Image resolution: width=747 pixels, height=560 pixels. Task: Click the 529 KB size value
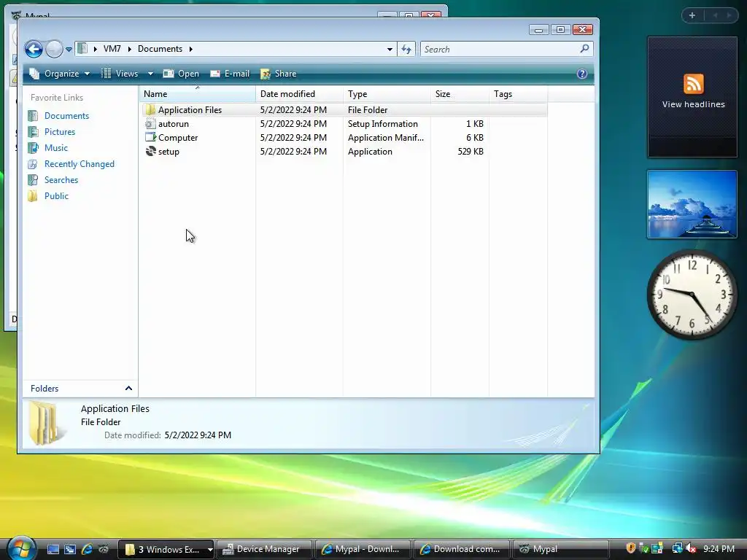(471, 152)
